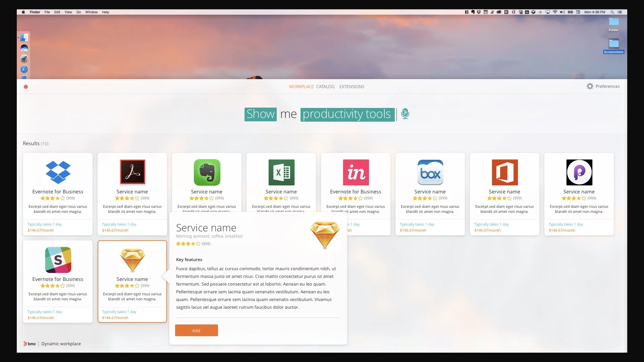Open Preferences gear icon
This screenshot has width=644, height=362.
tap(590, 86)
